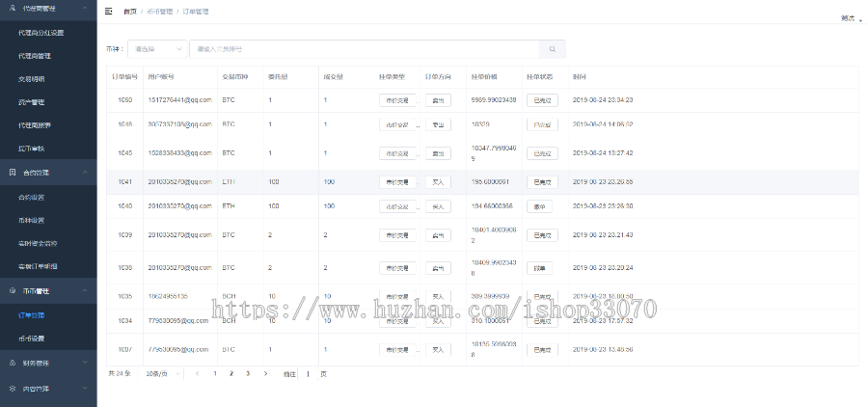Go to page 2
This screenshot has height=407, width=868.
click(231, 374)
